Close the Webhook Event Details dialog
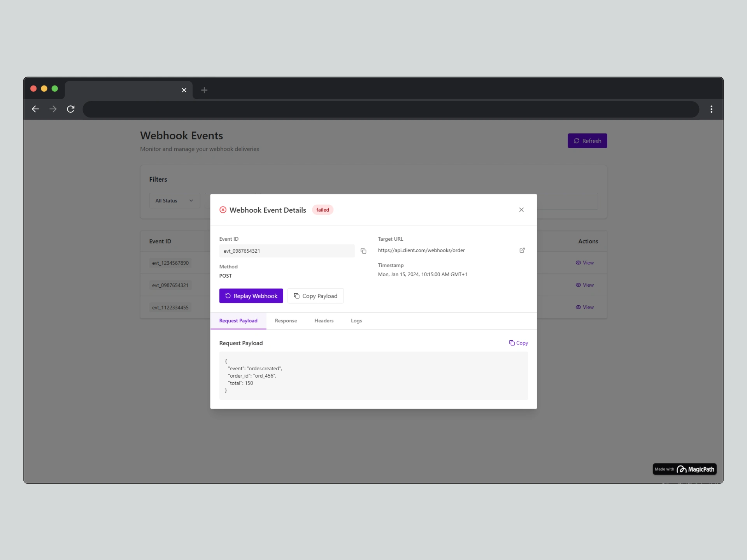Viewport: 747px width, 560px height. pos(521,210)
